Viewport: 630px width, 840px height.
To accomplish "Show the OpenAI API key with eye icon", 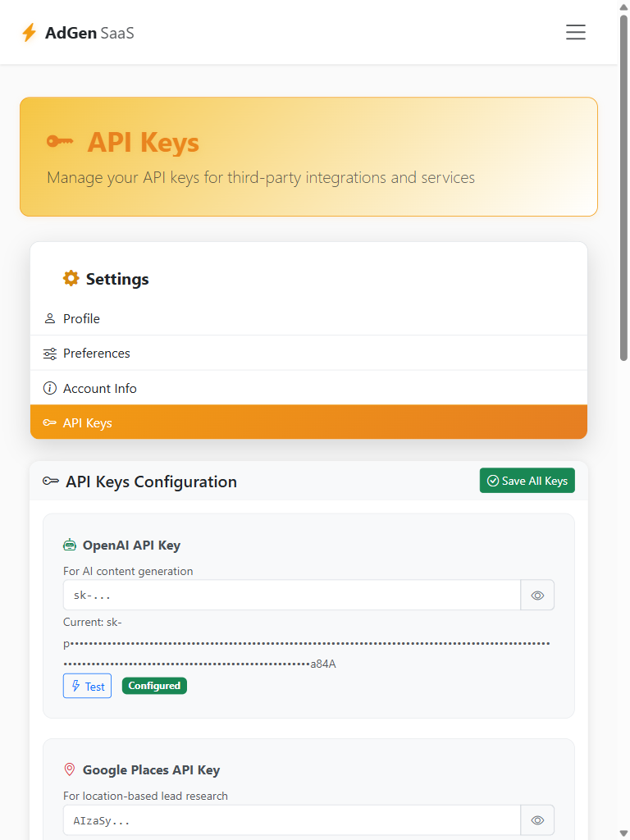I will [537, 596].
